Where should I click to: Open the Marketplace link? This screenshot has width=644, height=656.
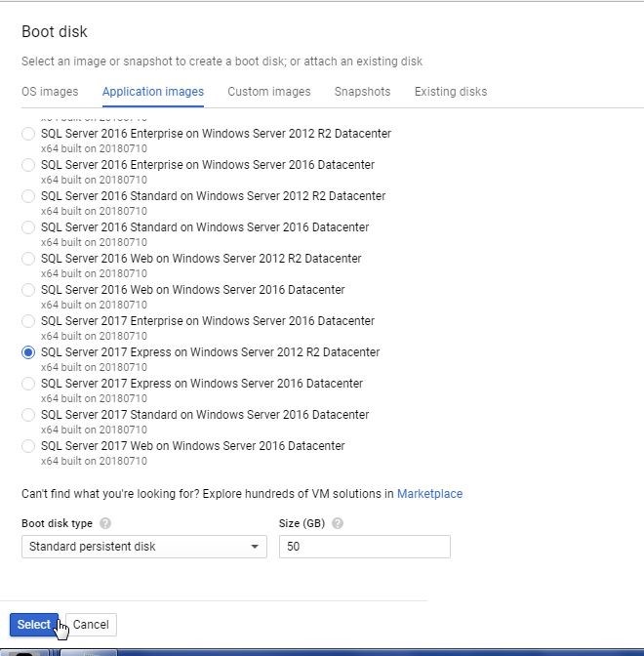point(429,494)
